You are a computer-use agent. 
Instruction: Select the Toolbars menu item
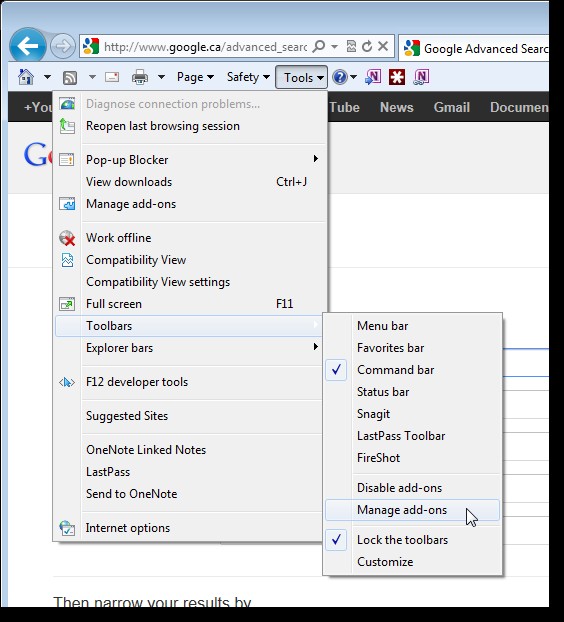tap(190, 326)
